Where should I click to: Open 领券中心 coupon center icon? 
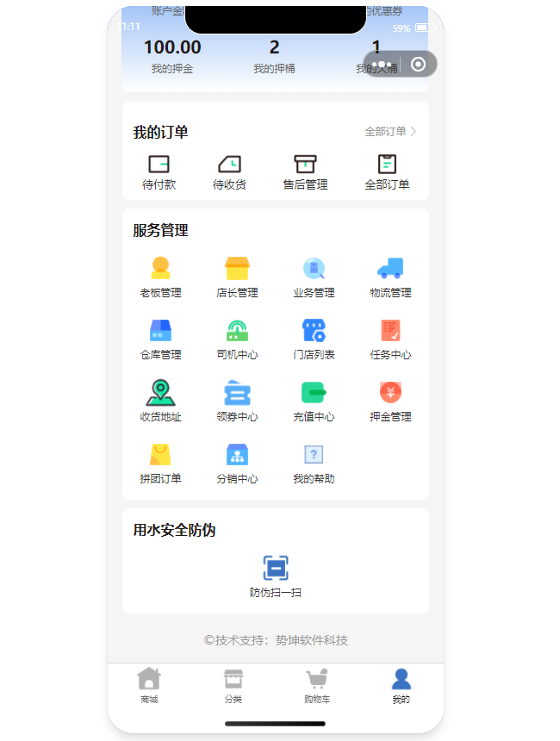(237, 393)
